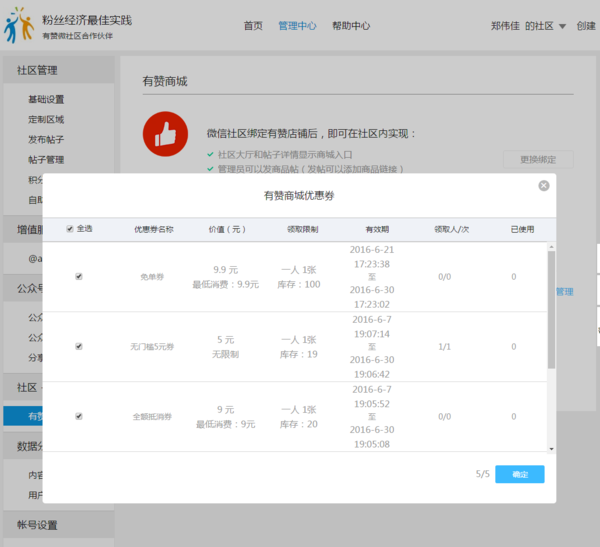Close the 有赞商城优惠券 dialog
600x547 pixels.
[x=544, y=186]
